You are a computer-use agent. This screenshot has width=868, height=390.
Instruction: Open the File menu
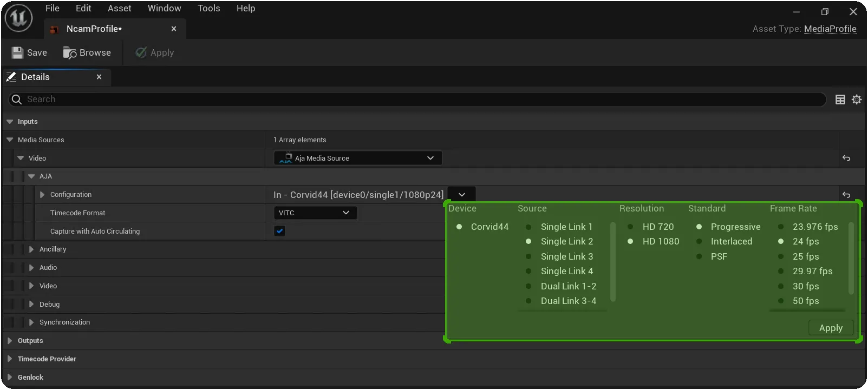point(53,9)
